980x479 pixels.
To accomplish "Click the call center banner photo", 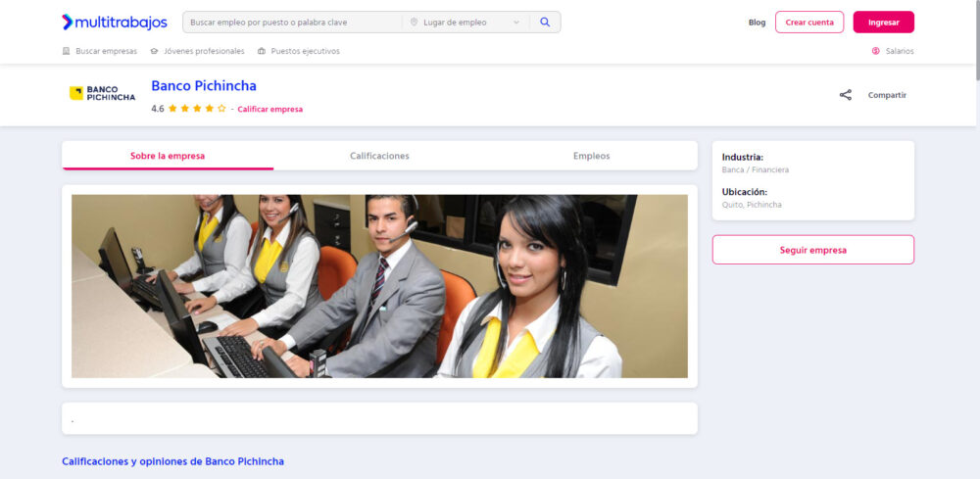I will [x=379, y=286].
